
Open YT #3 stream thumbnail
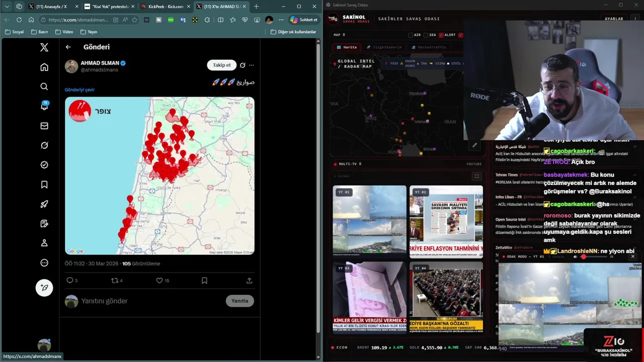[369, 298]
